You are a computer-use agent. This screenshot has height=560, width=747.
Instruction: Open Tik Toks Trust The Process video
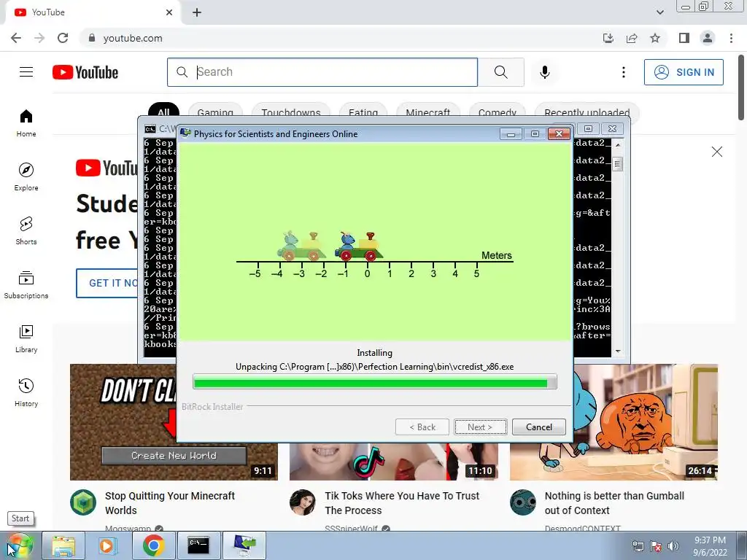tap(402, 503)
